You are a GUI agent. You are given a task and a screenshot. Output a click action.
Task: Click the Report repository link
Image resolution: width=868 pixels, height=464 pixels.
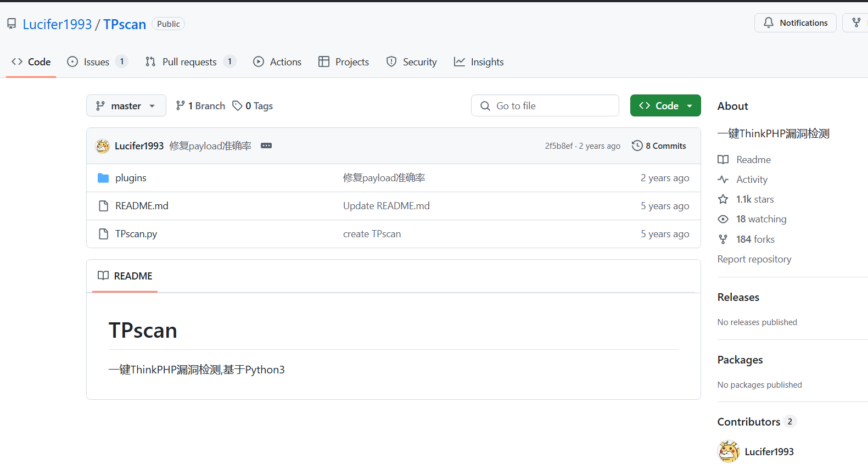[x=754, y=259]
